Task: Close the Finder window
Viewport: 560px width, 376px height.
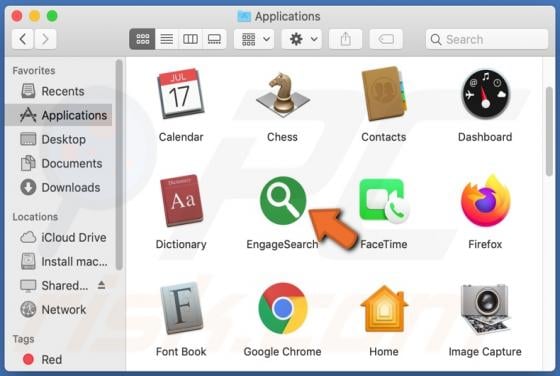Action: [x=17, y=16]
